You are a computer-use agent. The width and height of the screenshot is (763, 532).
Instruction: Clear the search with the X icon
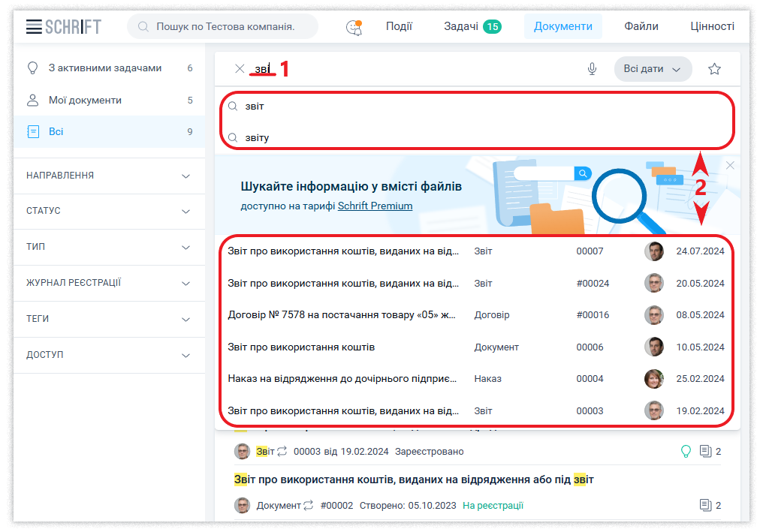tap(240, 69)
